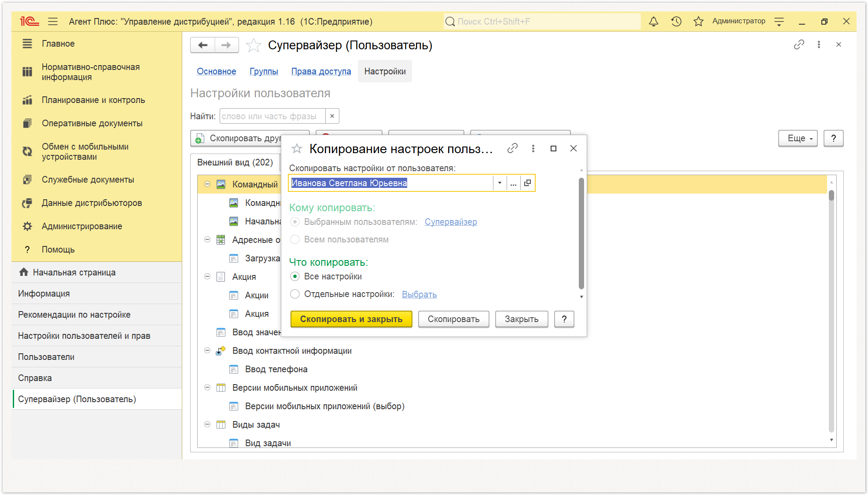Focus the Найти search input
868x495 pixels.
pyautogui.click(x=273, y=116)
